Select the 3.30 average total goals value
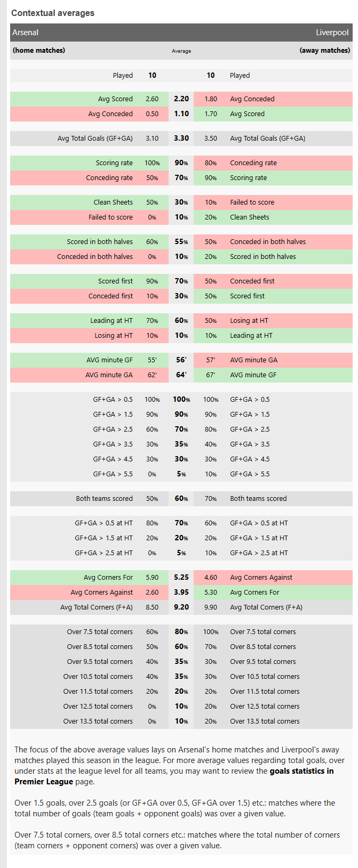358x868 pixels. [181, 138]
